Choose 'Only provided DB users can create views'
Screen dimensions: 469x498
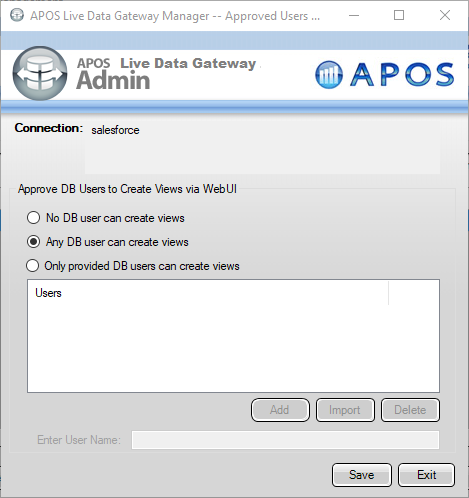33,266
